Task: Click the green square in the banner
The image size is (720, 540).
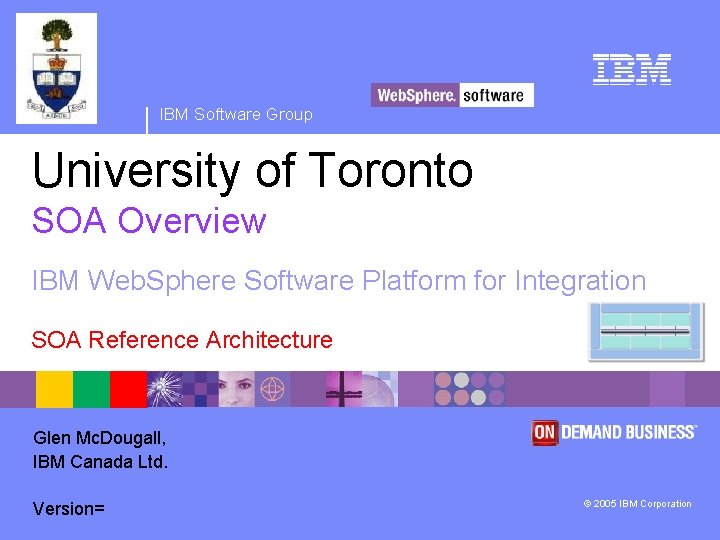Action: pos(91,389)
